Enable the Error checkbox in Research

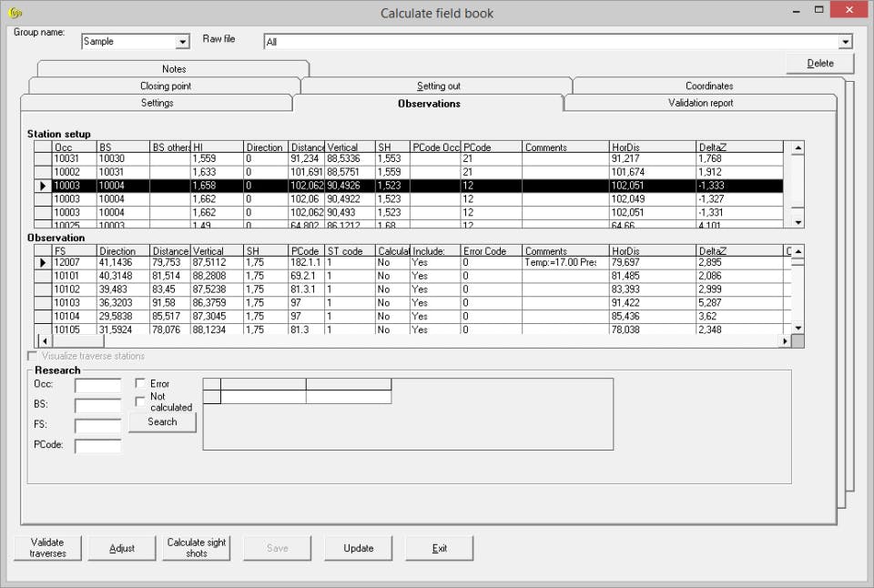[140, 383]
